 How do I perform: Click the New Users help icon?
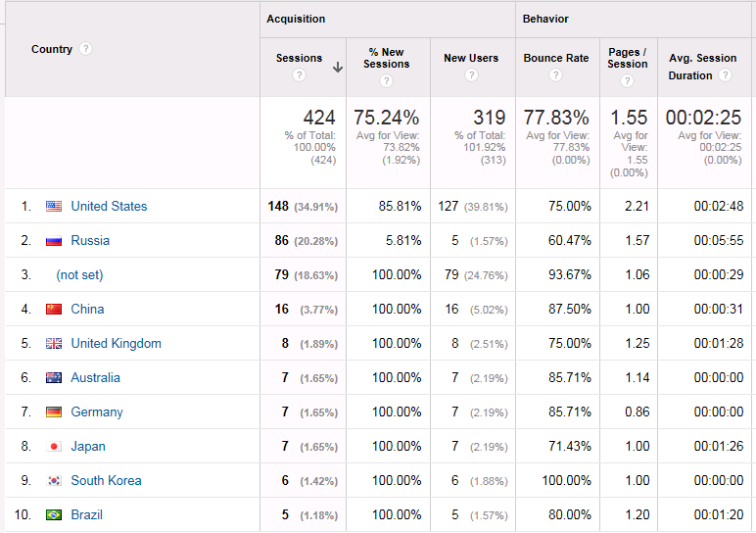click(x=471, y=75)
